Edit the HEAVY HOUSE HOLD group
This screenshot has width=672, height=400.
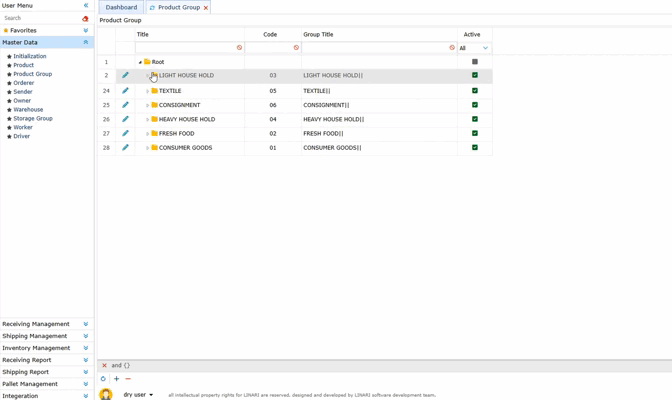(x=125, y=119)
